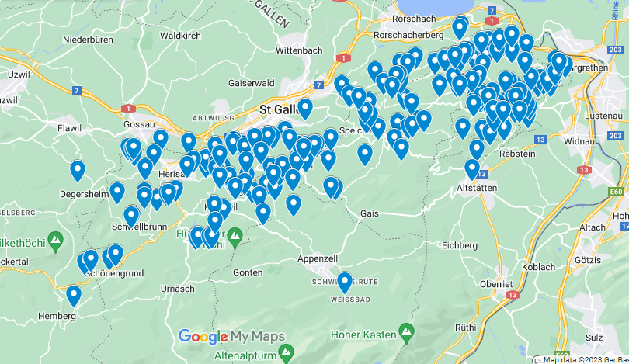Click the green Hundwiler Höhi peak icon
Screen dimensions: 629x364
coord(235,238)
